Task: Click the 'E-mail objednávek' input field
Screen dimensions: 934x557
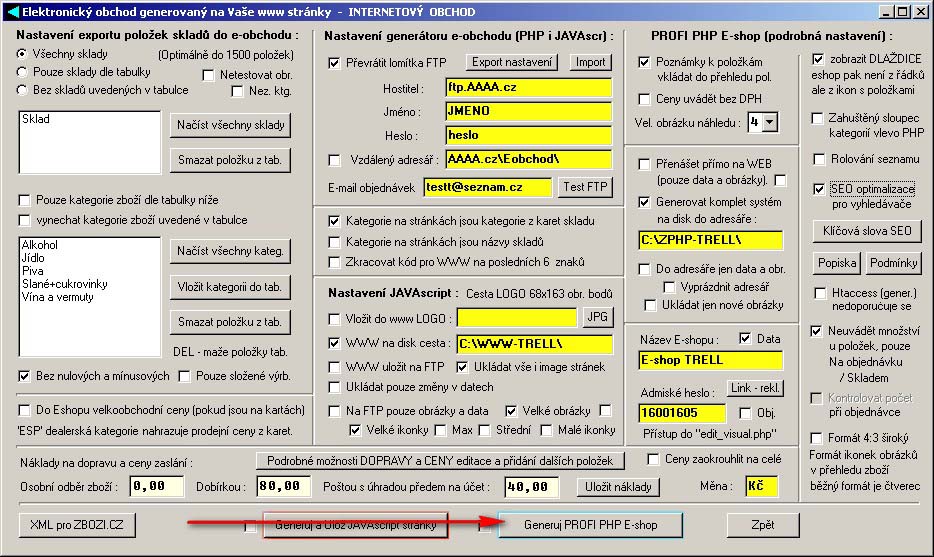Action: pos(488,187)
